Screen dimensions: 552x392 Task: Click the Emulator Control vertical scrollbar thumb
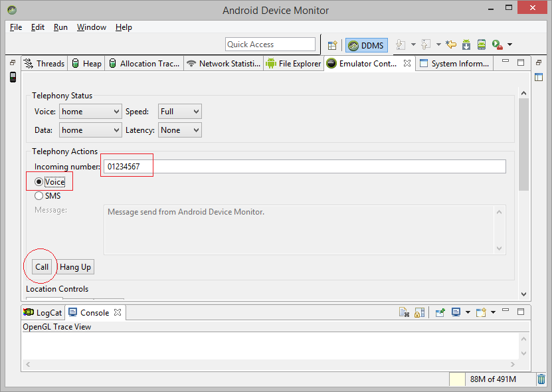[524, 144]
